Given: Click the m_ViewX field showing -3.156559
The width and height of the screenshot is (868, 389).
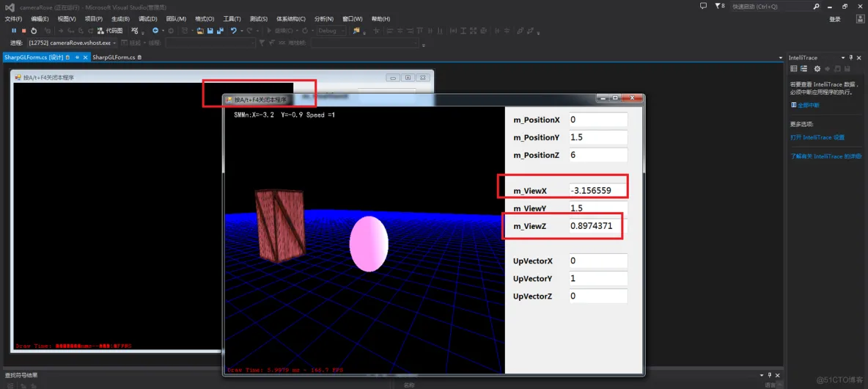Looking at the screenshot, I should pyautogui.click(x=598, y=191).
